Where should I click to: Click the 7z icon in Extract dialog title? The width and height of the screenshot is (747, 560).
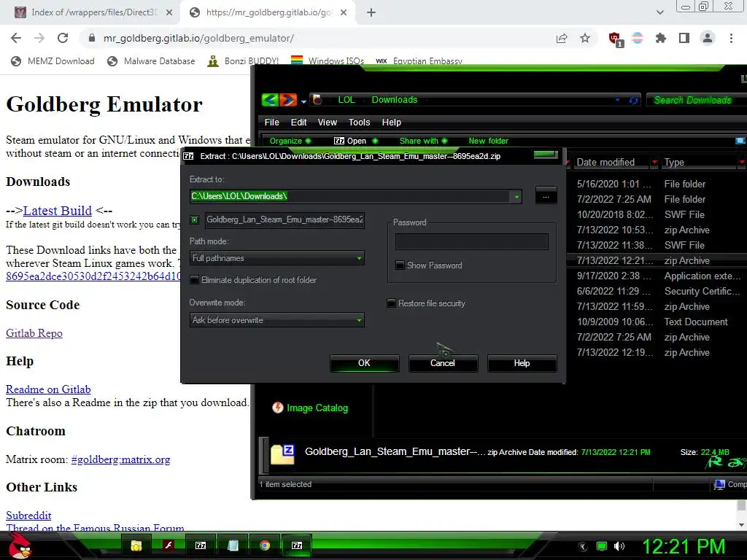click(x=189, y=156)
